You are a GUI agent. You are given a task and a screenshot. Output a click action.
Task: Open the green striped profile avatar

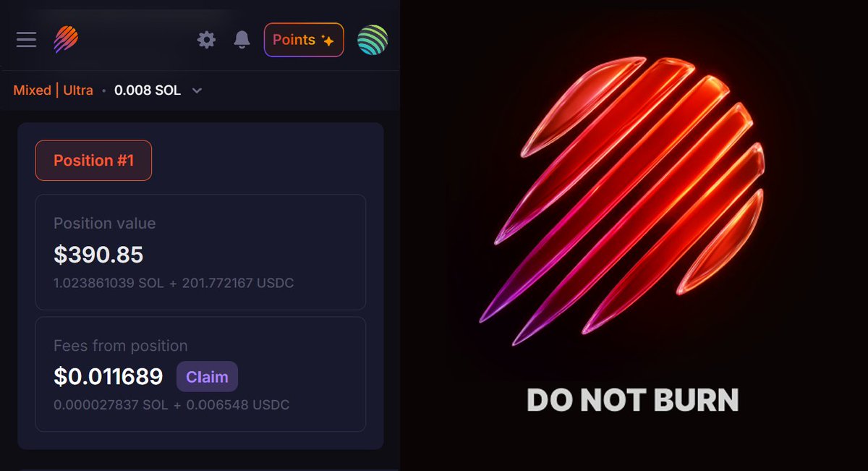(x=373, y=40)
